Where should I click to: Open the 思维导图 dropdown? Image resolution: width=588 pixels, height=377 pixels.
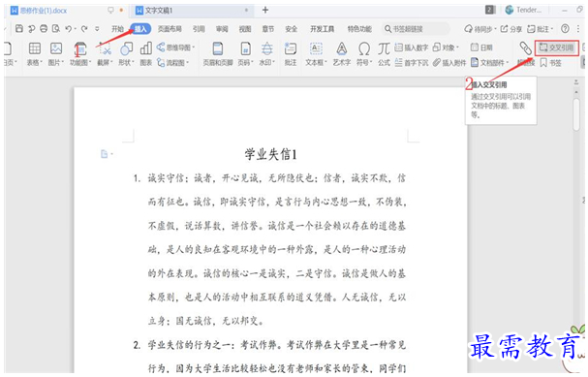(x=176, y=47)
